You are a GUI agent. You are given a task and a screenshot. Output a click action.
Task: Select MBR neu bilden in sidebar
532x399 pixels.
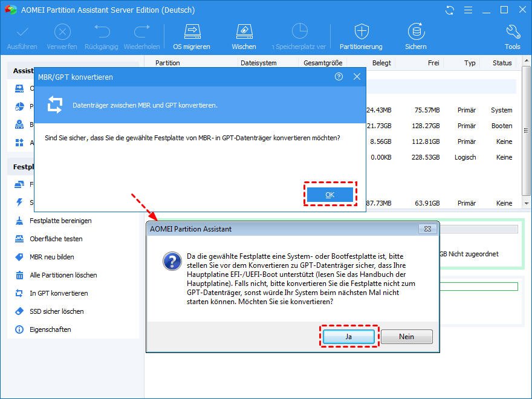[x=51, y=257]
